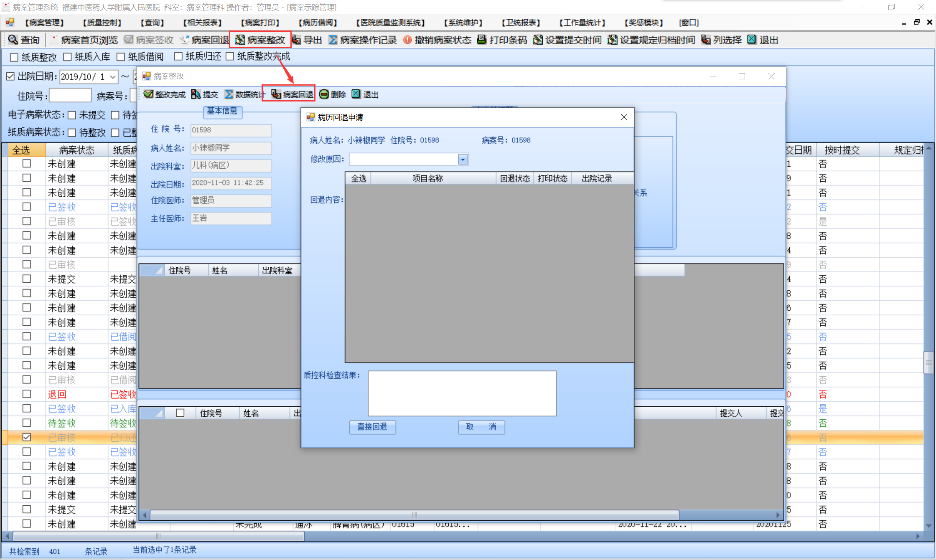Click the 撤销病案状态 red icon
Screen dimensions: 936x560
click(x=407, y=40)
